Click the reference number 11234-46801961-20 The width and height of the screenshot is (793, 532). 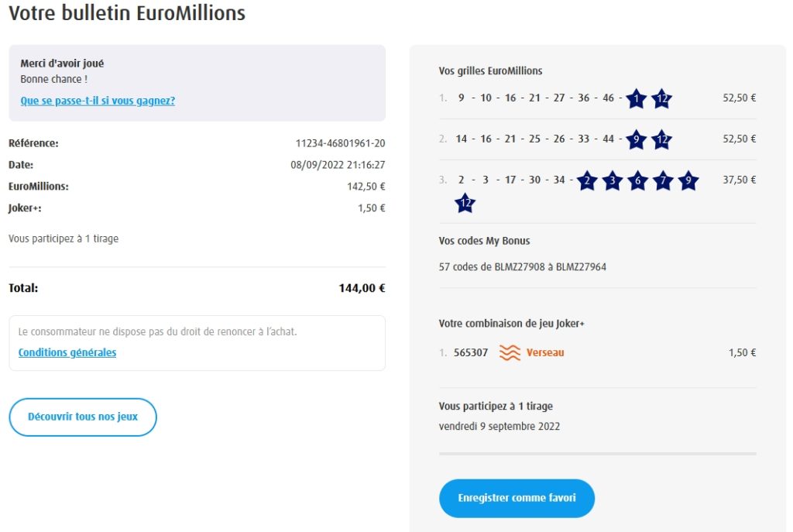(x=340, y=143)
